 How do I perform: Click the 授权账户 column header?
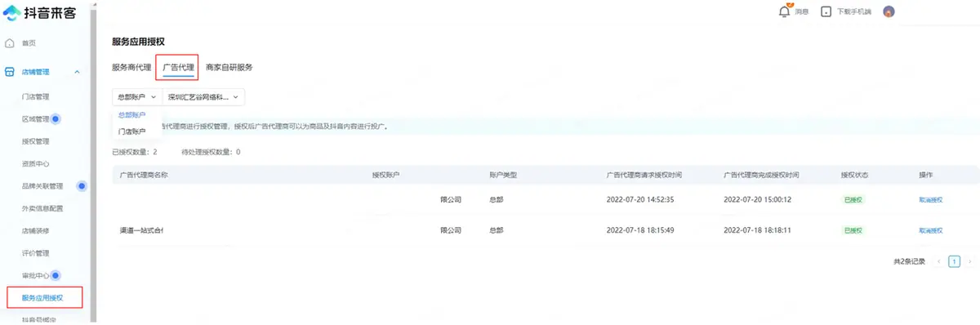coord(385,175)
